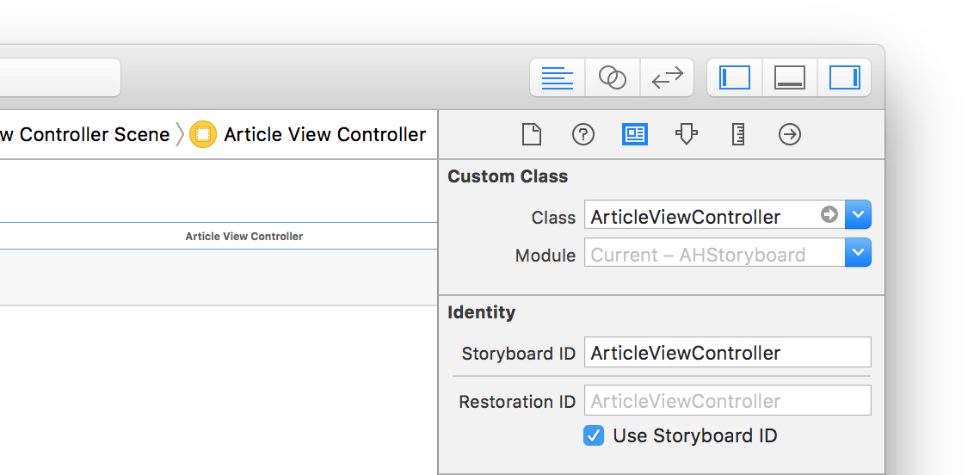This screenshot has width=980, height=475.
Task: Toggle the Navigator panel
Action: [x=735, y=77]
